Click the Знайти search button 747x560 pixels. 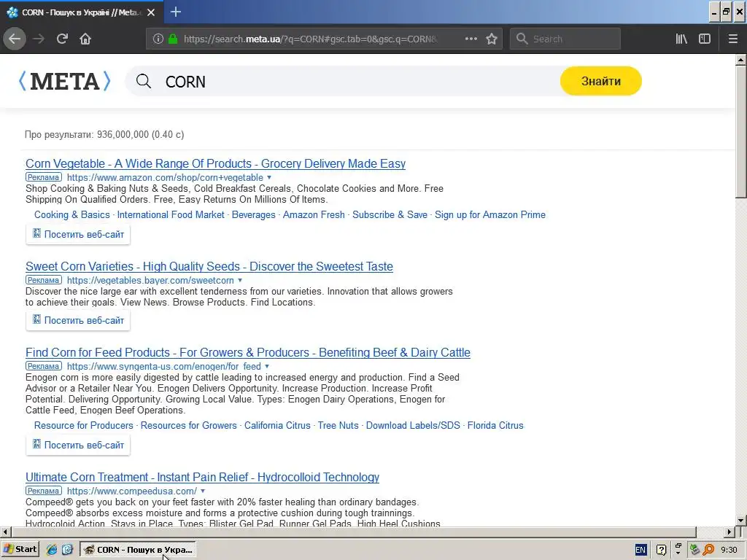click(601, 81)
